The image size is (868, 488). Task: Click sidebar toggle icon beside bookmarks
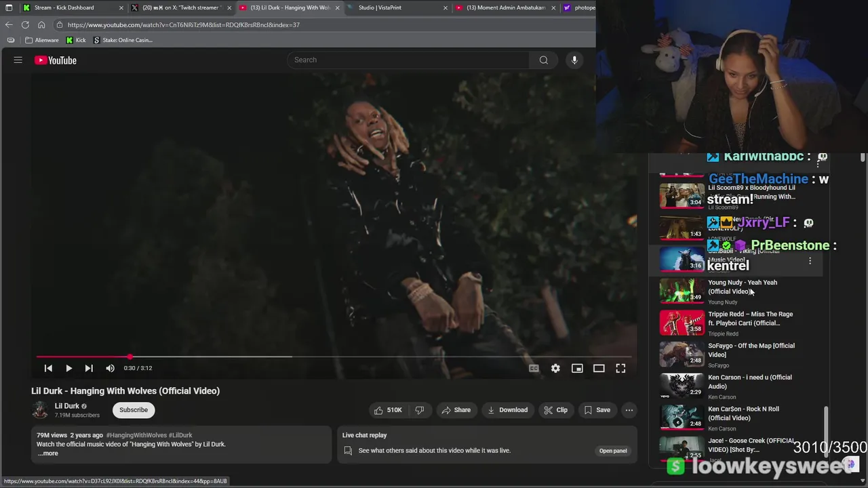[x=11, y=40]
